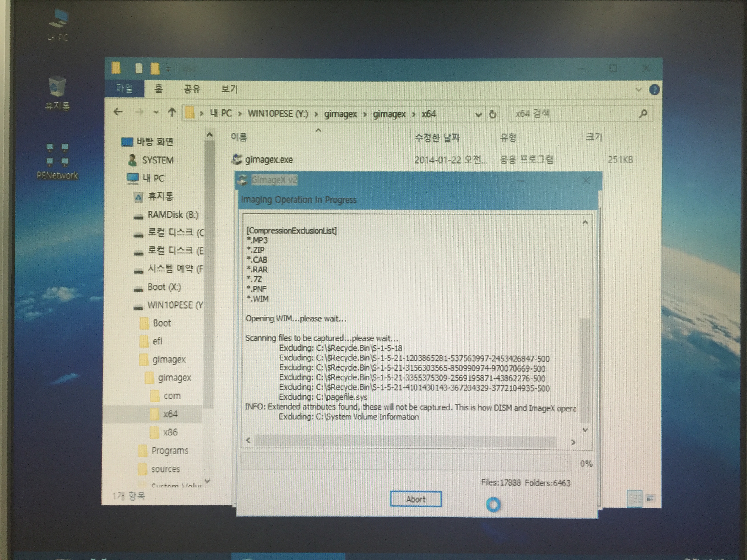Expand the ribbon with the chevron

[x=638, y=90]
